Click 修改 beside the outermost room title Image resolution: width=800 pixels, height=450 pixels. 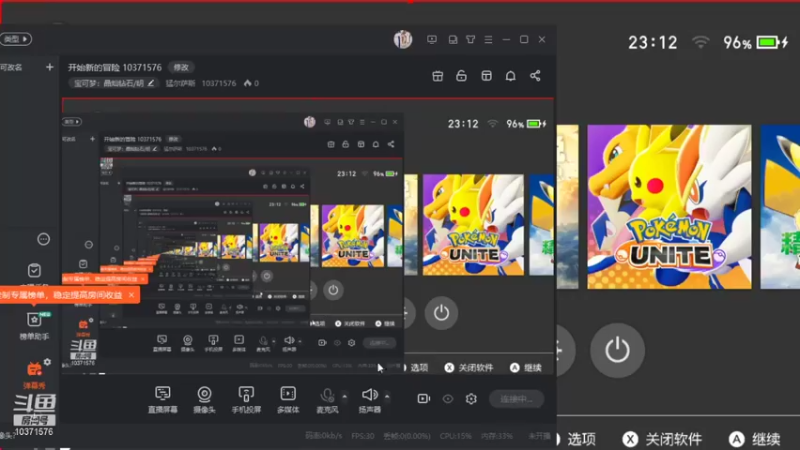(x=181, y=67)
